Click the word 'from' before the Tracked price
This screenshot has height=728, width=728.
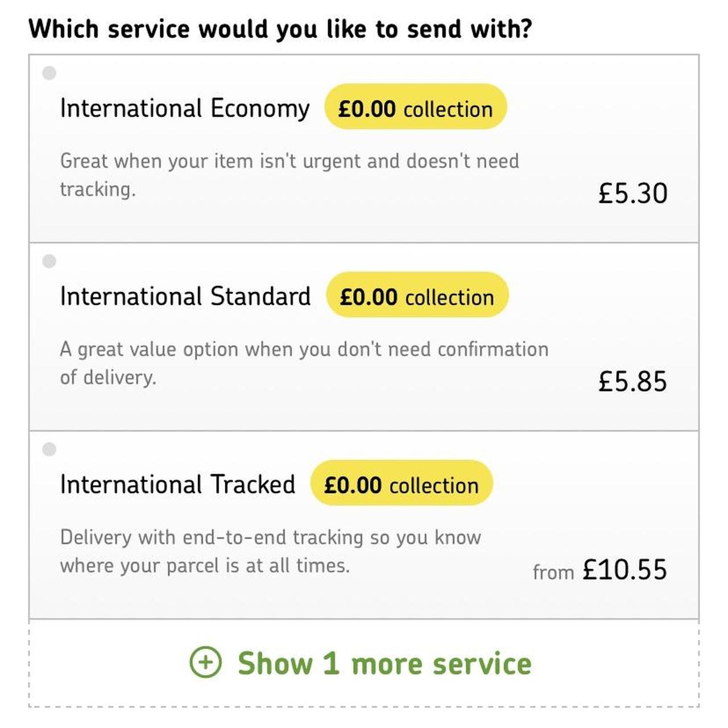[553, 572]
